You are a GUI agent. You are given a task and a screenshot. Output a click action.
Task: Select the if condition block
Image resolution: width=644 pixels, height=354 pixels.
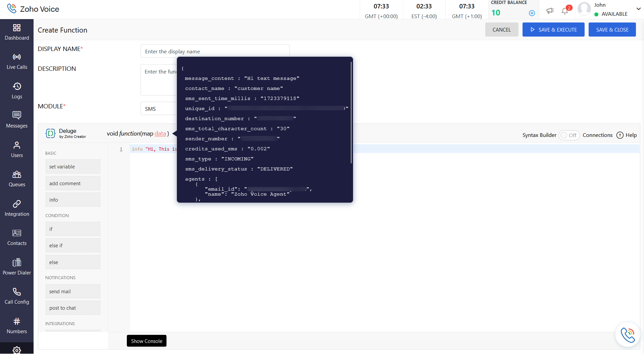click(x=73, y=229)
